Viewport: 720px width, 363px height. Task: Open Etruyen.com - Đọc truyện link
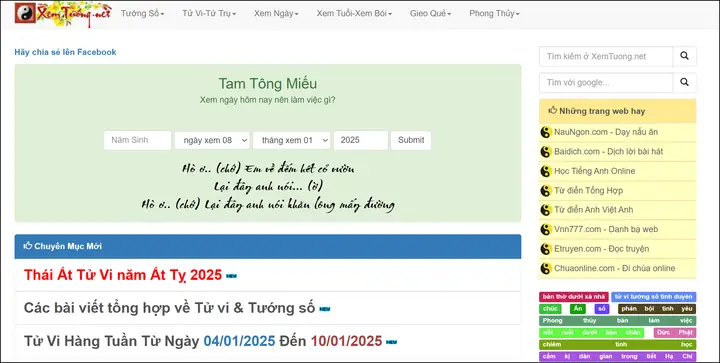click(x=602, y=249)
